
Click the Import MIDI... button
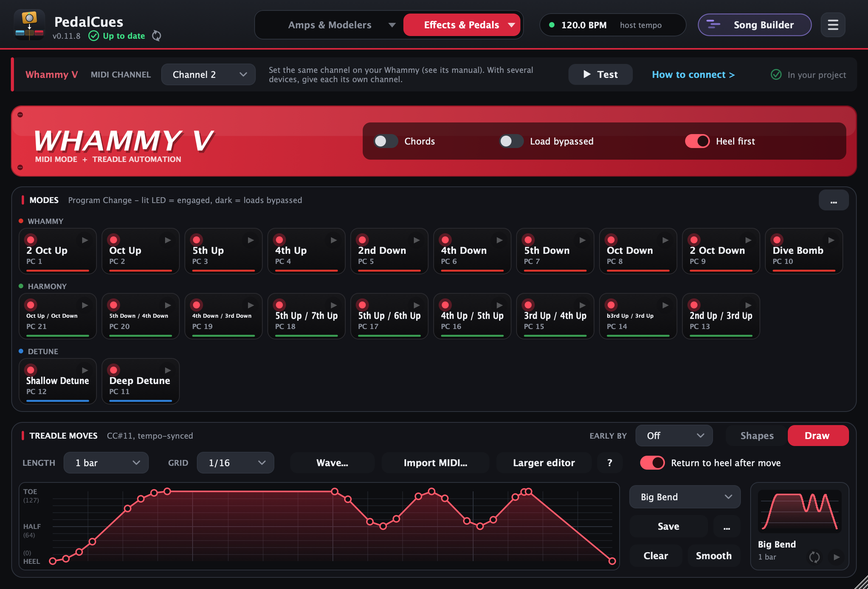click(x=435, y=463)
